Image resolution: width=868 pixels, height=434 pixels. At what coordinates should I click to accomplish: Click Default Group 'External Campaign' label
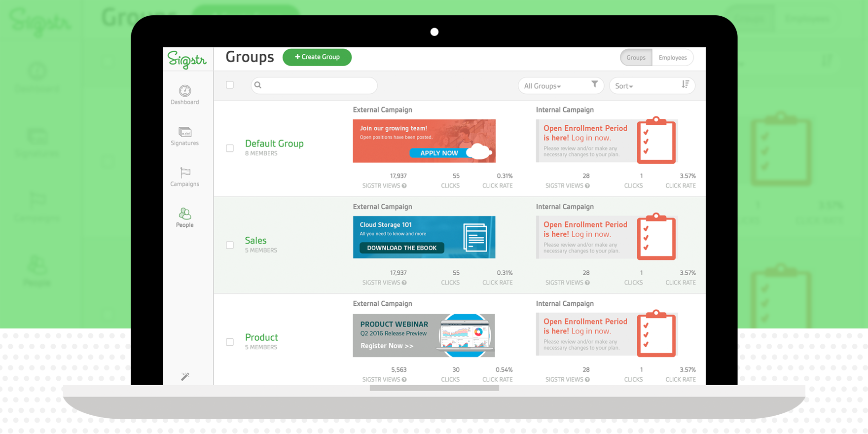click(382, 109)
